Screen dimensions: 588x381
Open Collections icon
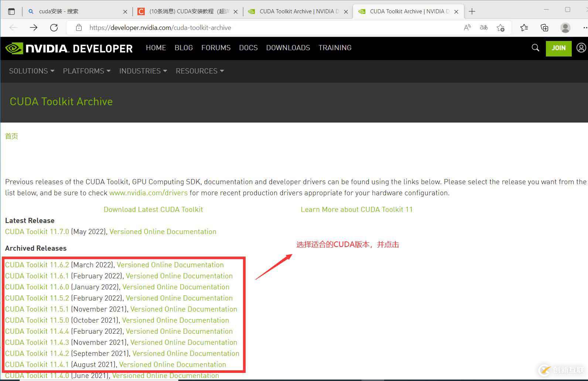tap(544, 27)
